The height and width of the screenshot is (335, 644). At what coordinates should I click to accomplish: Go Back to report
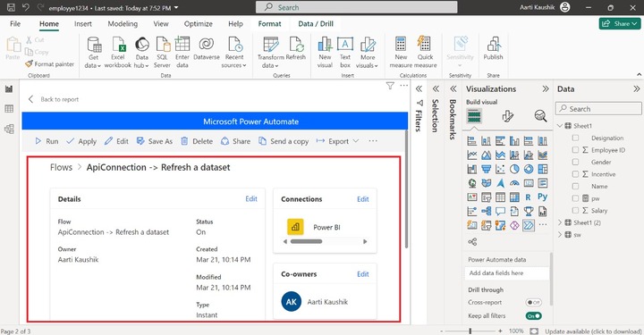[54, 99]
